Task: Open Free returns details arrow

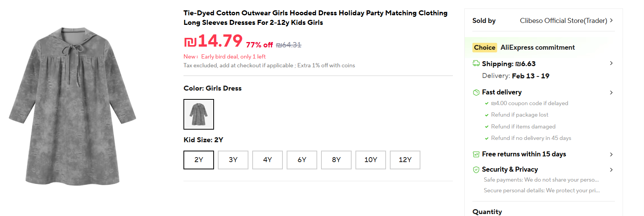Action: (x=611, y=154)
